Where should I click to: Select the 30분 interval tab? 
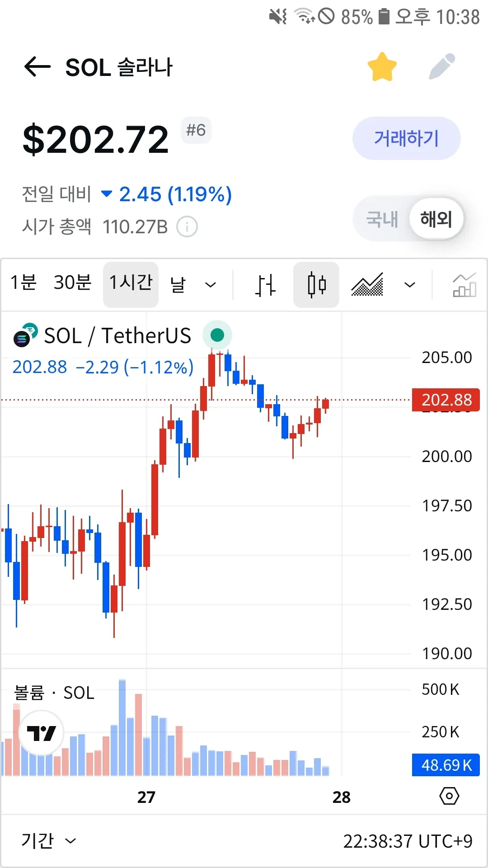pyautogui.click(x=72, y=283)
